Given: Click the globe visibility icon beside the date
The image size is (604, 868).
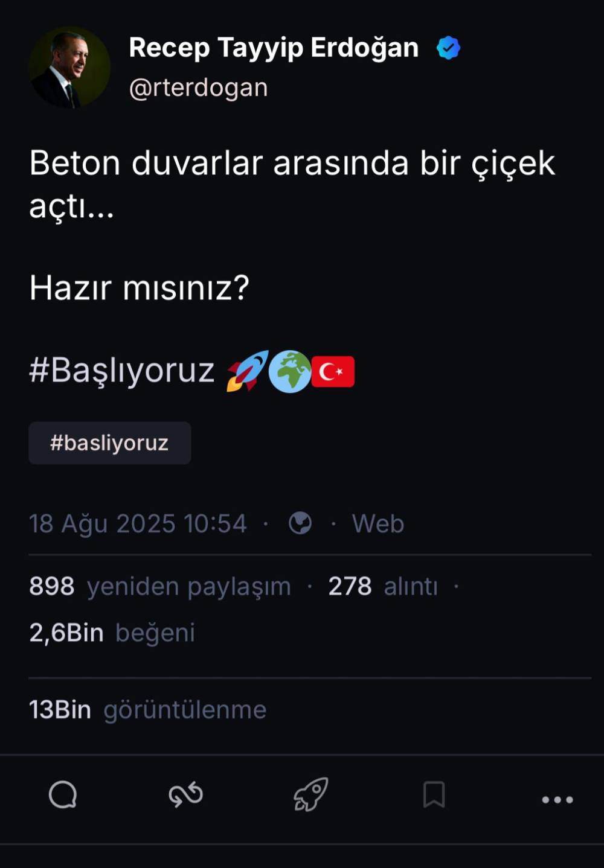Looking at the screenshot, I should coord(300,523).
